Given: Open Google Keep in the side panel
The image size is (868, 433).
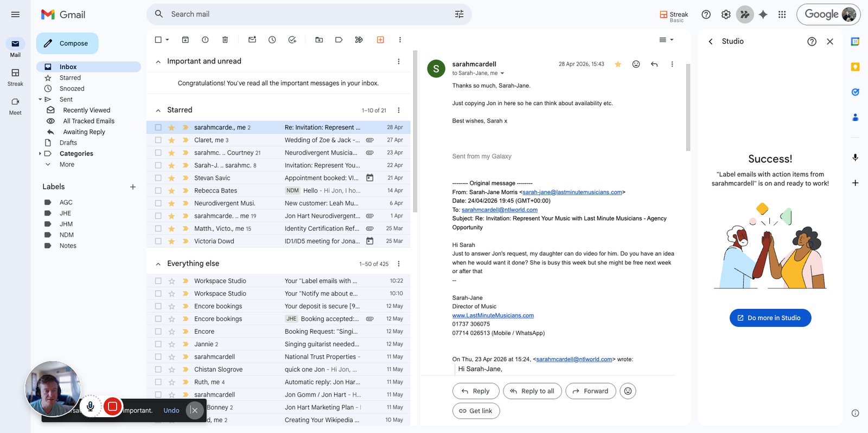Looking at the screenshot, I should coord(855,67).
